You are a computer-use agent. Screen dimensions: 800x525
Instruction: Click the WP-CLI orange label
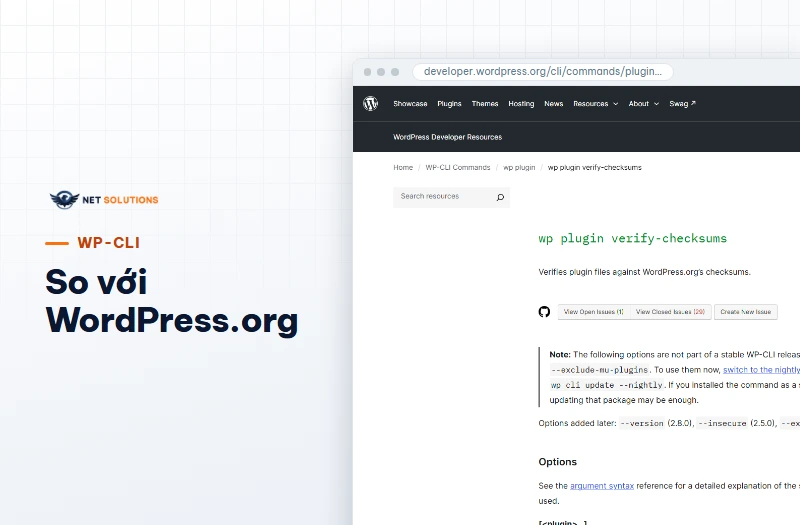(109, 243)
